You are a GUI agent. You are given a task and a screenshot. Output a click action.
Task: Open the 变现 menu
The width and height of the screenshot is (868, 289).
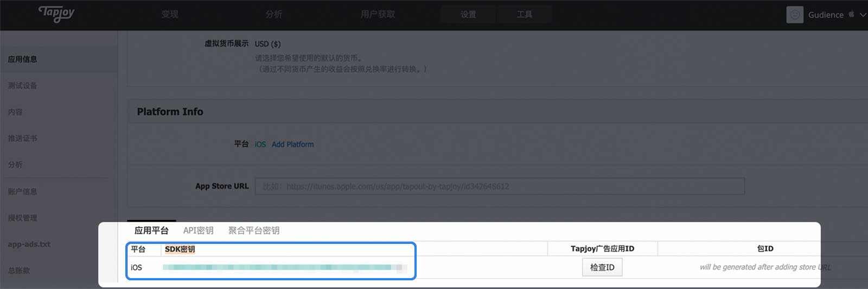pos(170,14)
